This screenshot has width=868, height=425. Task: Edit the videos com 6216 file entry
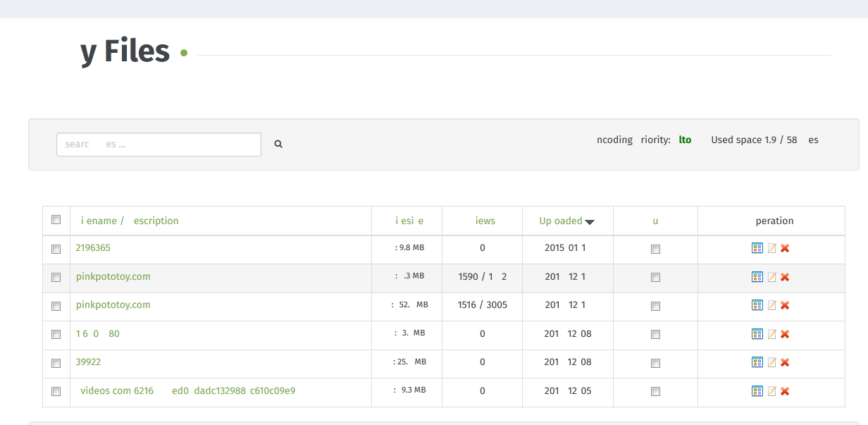click(x=771, y=391)
